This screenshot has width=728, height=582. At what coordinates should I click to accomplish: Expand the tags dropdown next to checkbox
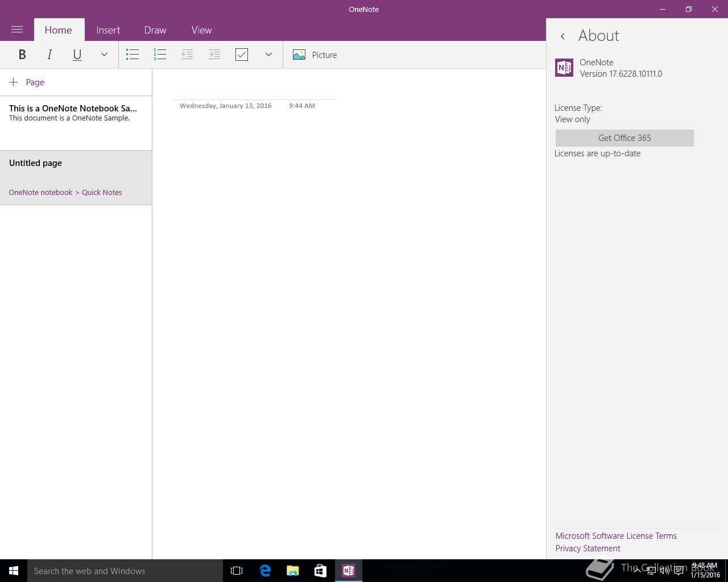268,55
